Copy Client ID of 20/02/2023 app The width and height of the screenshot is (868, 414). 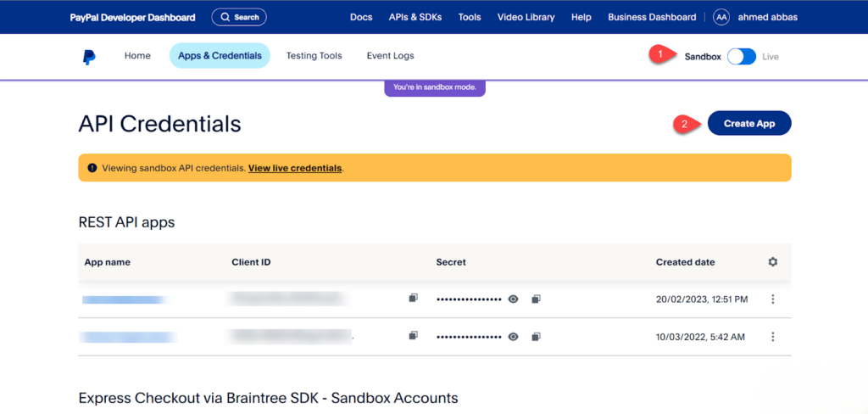pos(413,298)
